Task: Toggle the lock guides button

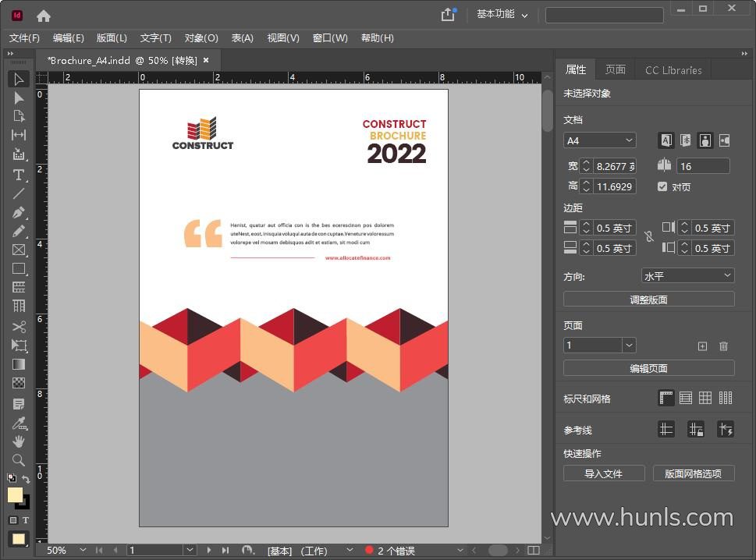Action: (x=696, y=429)
